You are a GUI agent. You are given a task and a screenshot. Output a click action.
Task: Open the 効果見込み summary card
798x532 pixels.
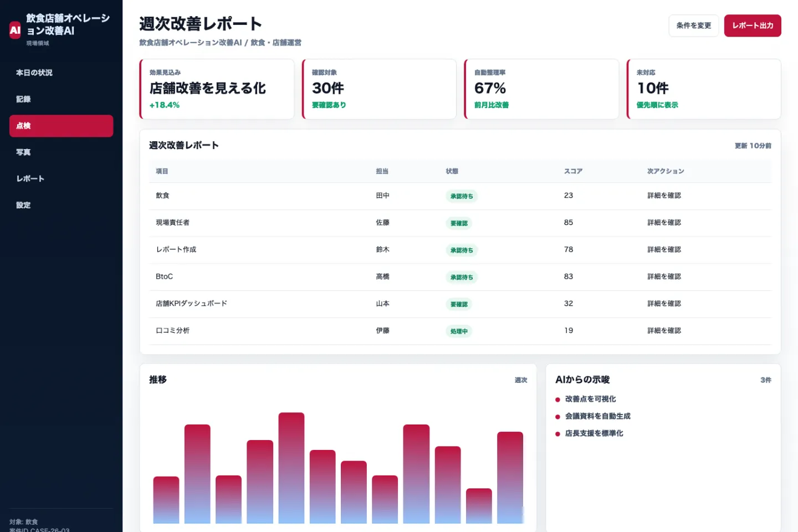(x=217, y=89)
